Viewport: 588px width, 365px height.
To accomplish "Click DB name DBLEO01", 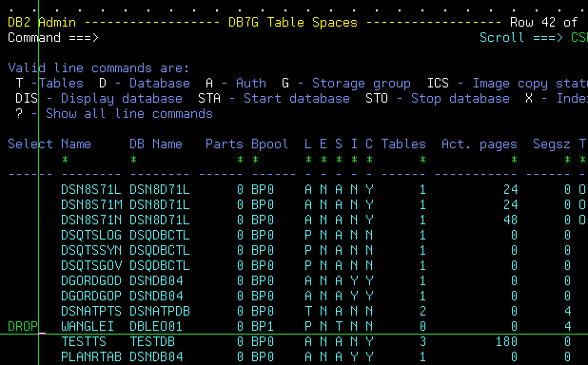I will 156,326.
